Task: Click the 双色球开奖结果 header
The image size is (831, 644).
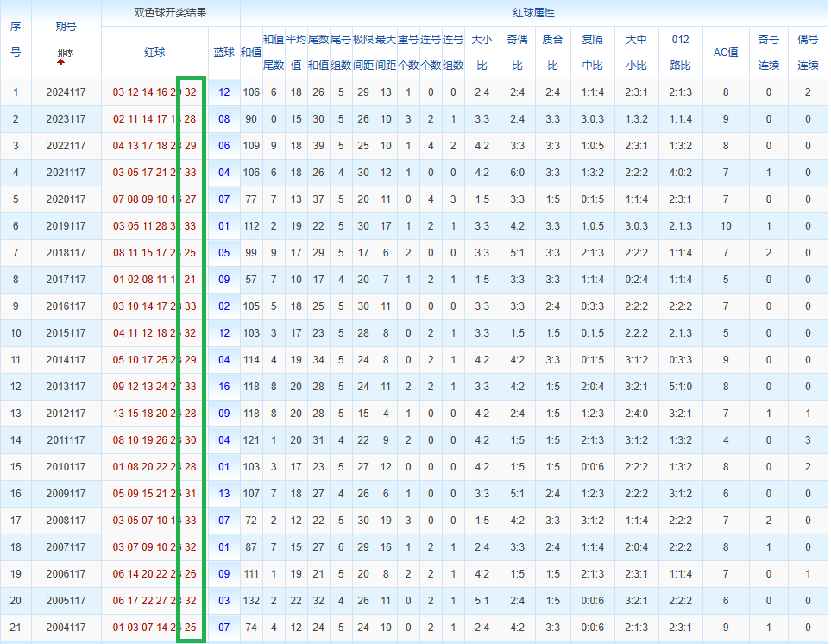Action: pyautogui.click(x=170, y=13)
